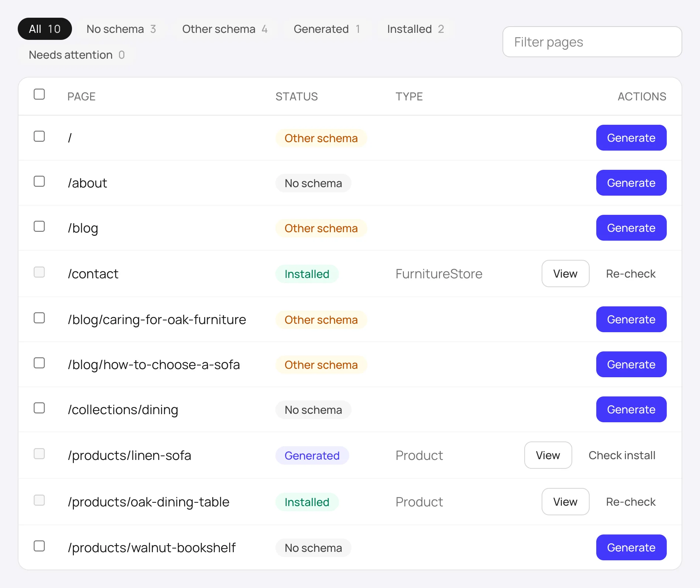The width and height of the screenshot is (700, 588).
Task: Focus the Filter pages search field
Action: click(x=592, y=42)
